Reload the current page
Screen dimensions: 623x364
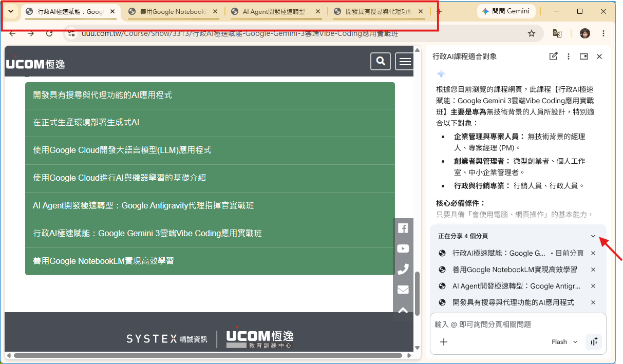point(49,33)
